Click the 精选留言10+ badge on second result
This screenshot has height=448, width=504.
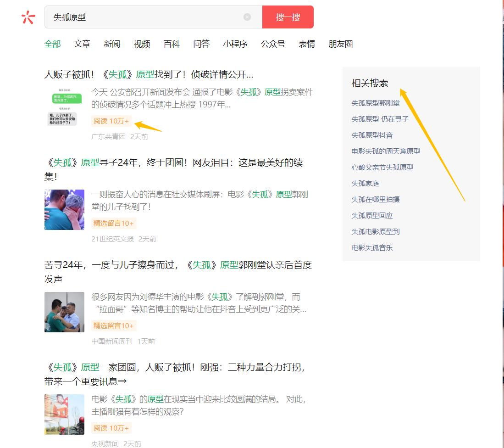(x=113, y=223)
